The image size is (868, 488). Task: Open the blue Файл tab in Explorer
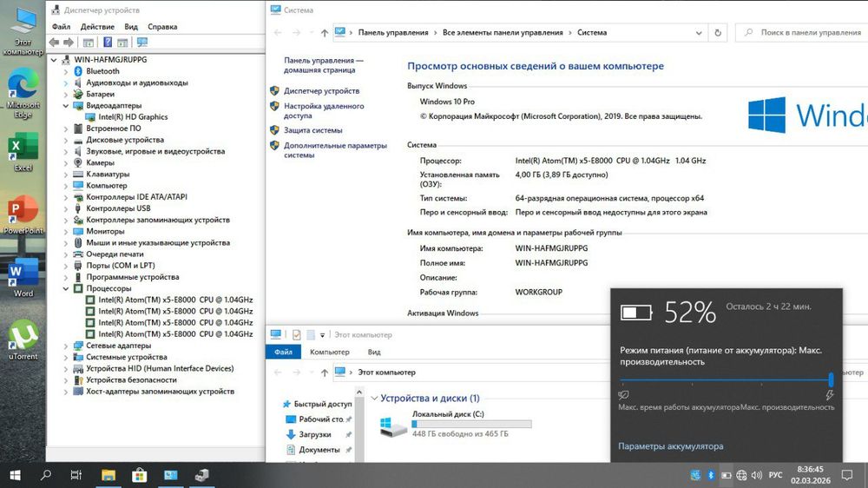(284, 352)
